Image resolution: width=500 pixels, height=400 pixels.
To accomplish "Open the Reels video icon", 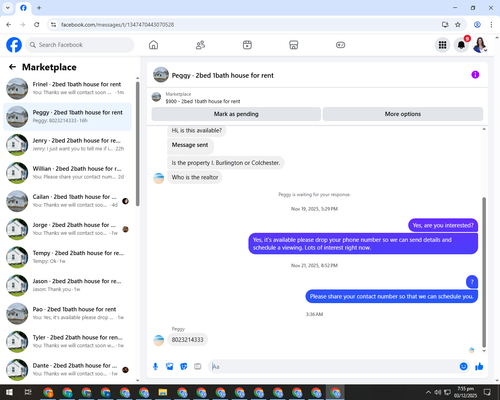I will tap(247, 45).
